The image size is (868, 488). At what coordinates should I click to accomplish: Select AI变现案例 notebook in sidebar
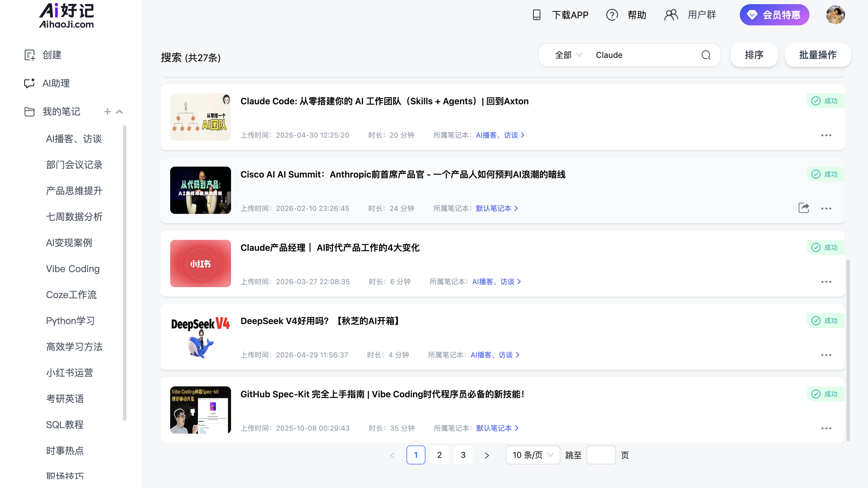point(69,243)
